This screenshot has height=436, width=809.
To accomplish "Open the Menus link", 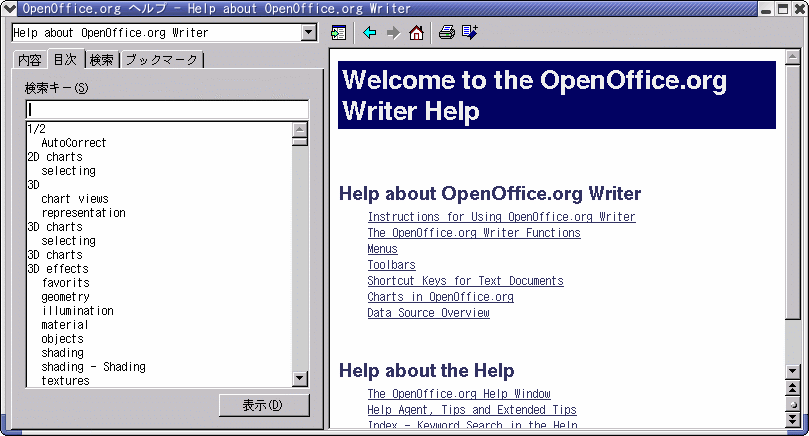I will point(382,249).
